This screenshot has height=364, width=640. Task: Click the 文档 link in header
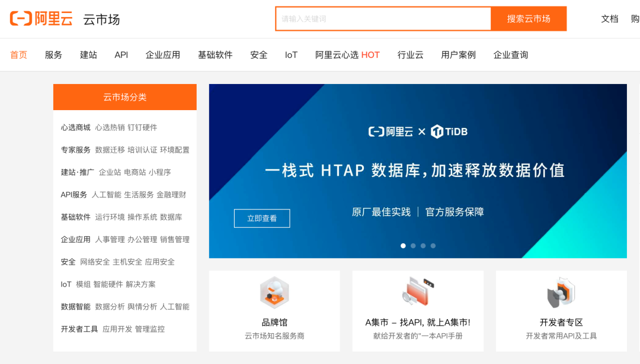tap(610, 19)
